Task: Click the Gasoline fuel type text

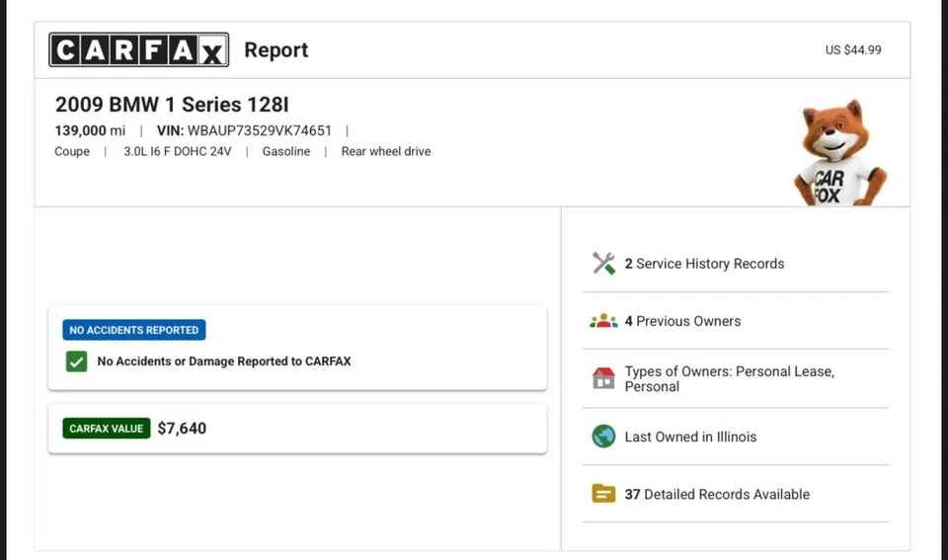Action: coord(286,152)
